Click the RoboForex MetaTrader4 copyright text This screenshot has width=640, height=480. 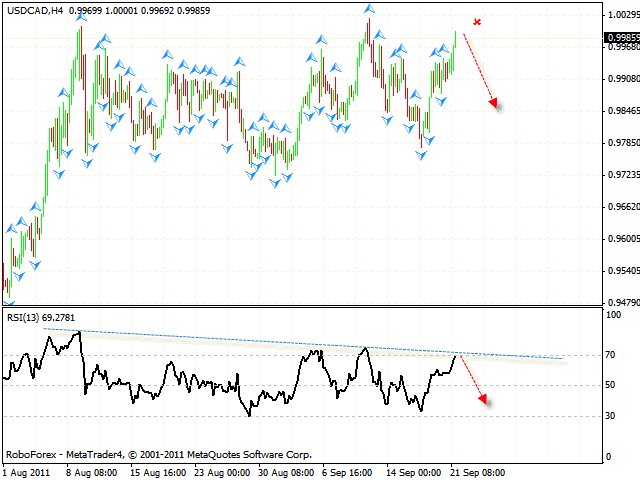point(159,454)
